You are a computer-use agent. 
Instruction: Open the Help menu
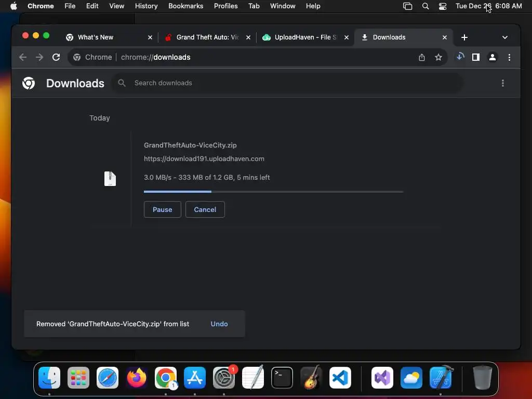[313, 6]
